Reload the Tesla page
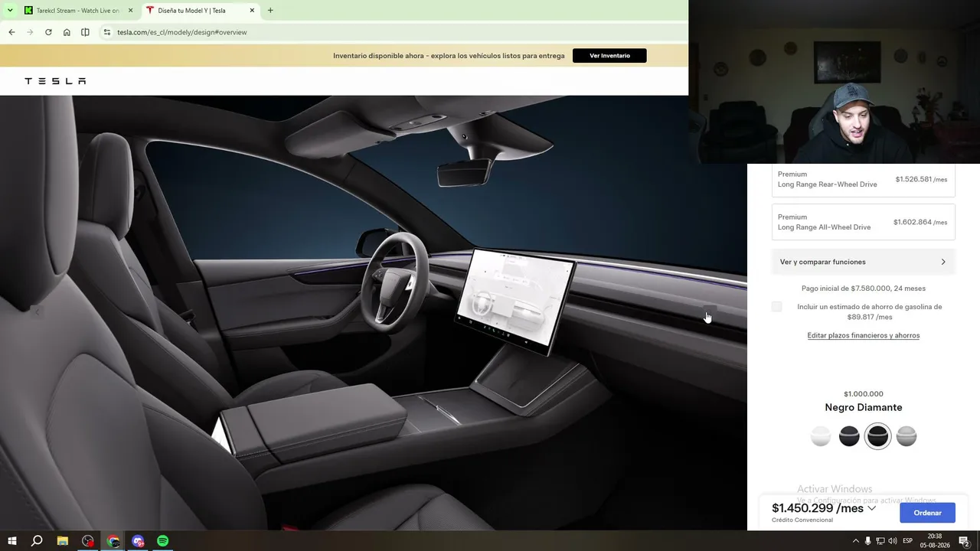 click(x=48, y=32)
